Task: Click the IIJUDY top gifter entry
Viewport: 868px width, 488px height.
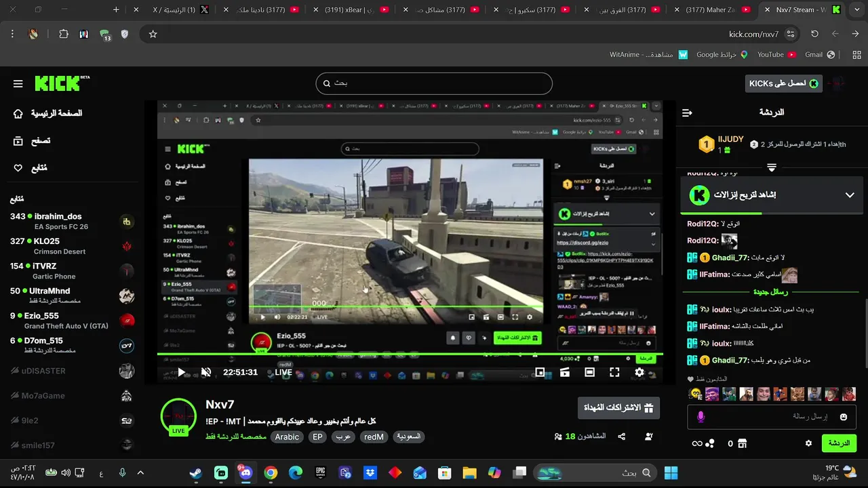Action: pyautogui.click(x=722, y=144)
